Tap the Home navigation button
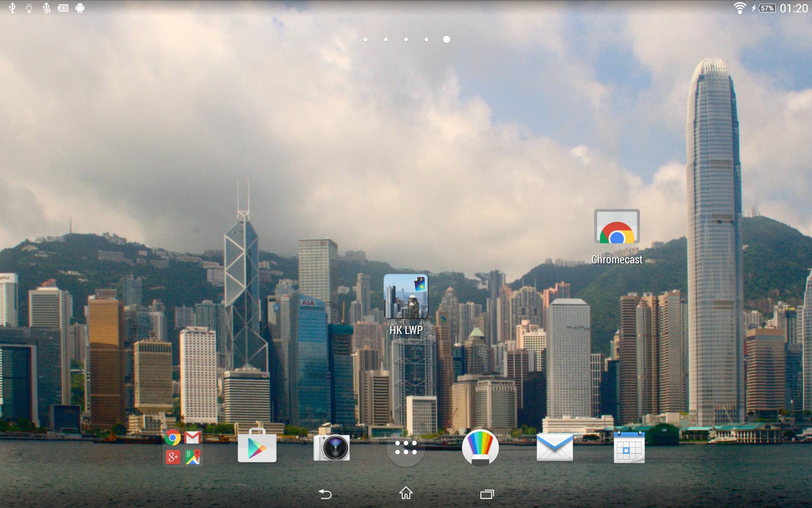 [406, 493]
